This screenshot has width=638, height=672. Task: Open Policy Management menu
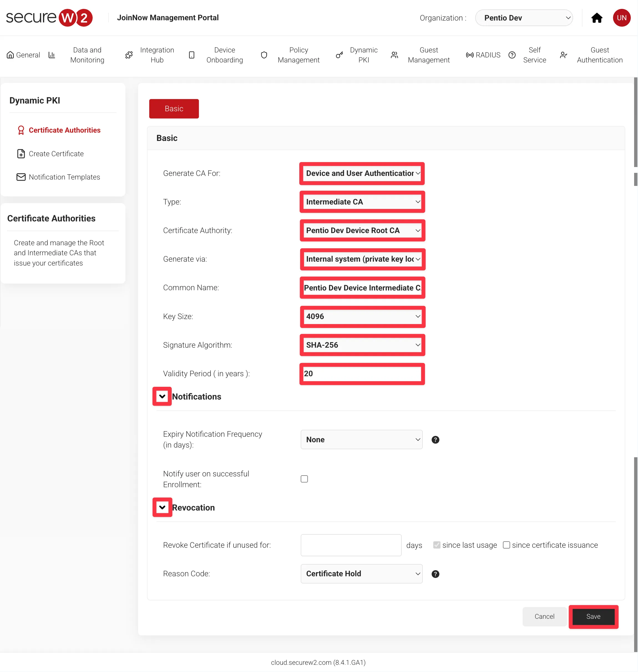(298, 55)
